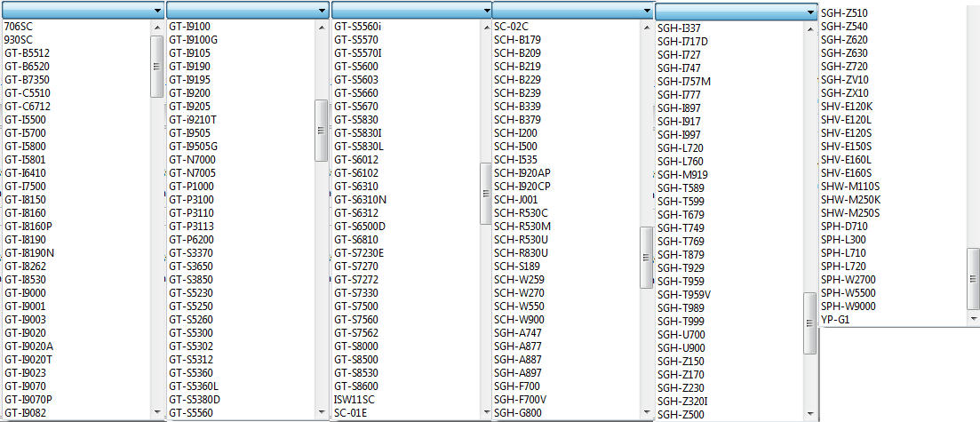Click scroll-up arrow of the GT-I9100 list
The height and width of the screenshot is (422, 980).
pyautogui.click(x=322, y=28)
